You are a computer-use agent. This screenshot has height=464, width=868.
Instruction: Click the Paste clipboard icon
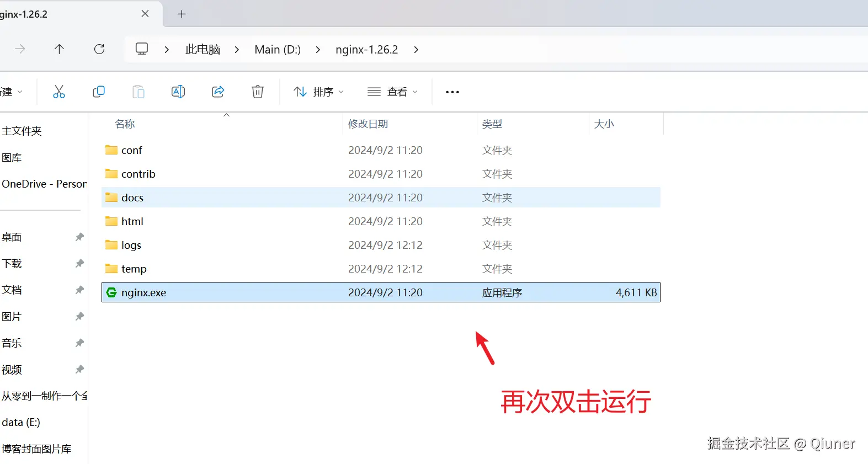point(139,92)
